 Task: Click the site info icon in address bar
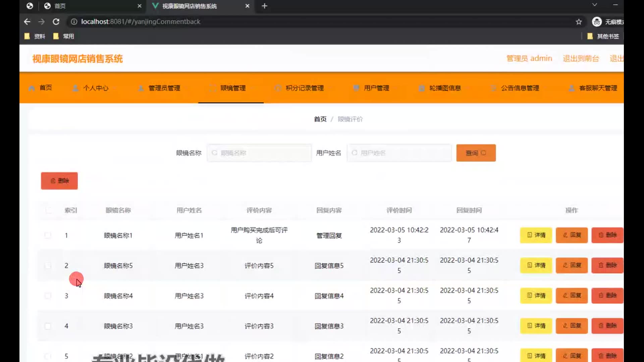pos(74,22)
